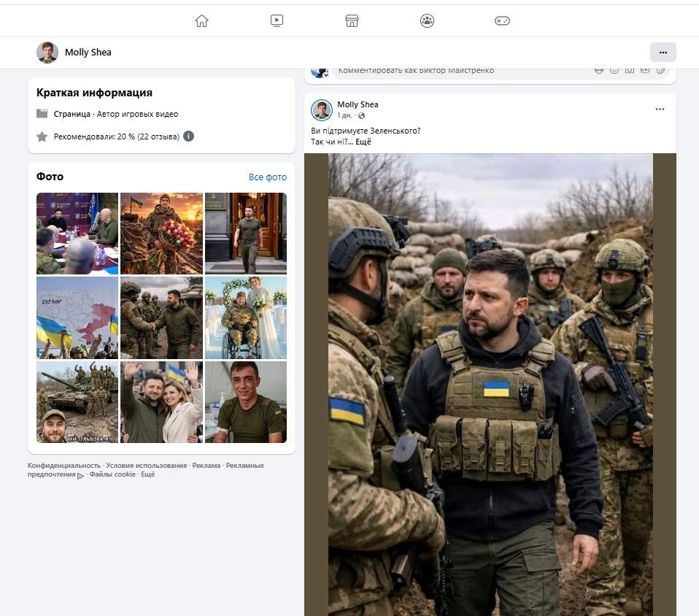Screen dimensions: 699x616
Task: Click the info icon beside the 22 reviews
Action: tap(188, 136)
